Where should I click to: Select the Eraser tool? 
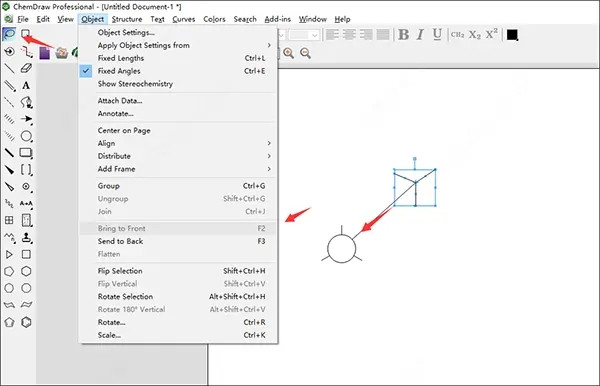coord(26,68)
